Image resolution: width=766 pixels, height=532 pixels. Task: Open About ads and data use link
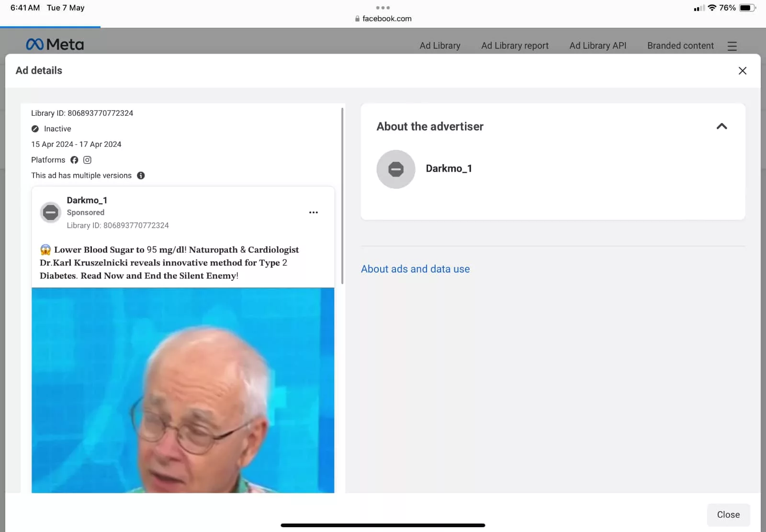tap(415, 269)
